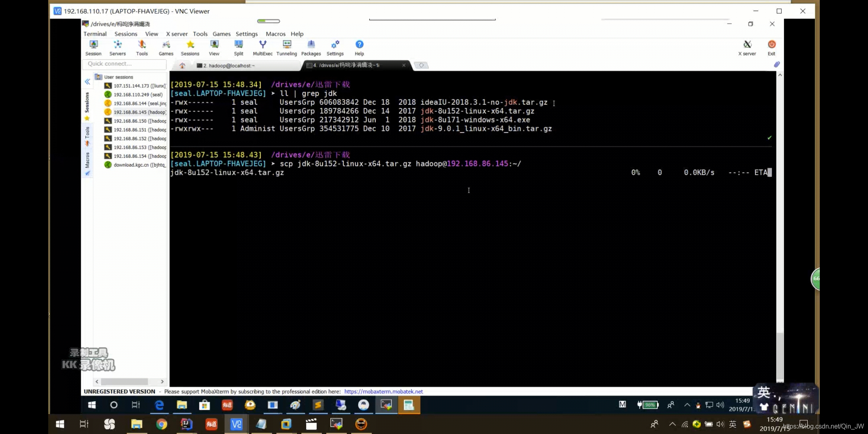Open the remote Windows Start button
The width and height of the screenshot is (868, 434).
pos(92,405)
